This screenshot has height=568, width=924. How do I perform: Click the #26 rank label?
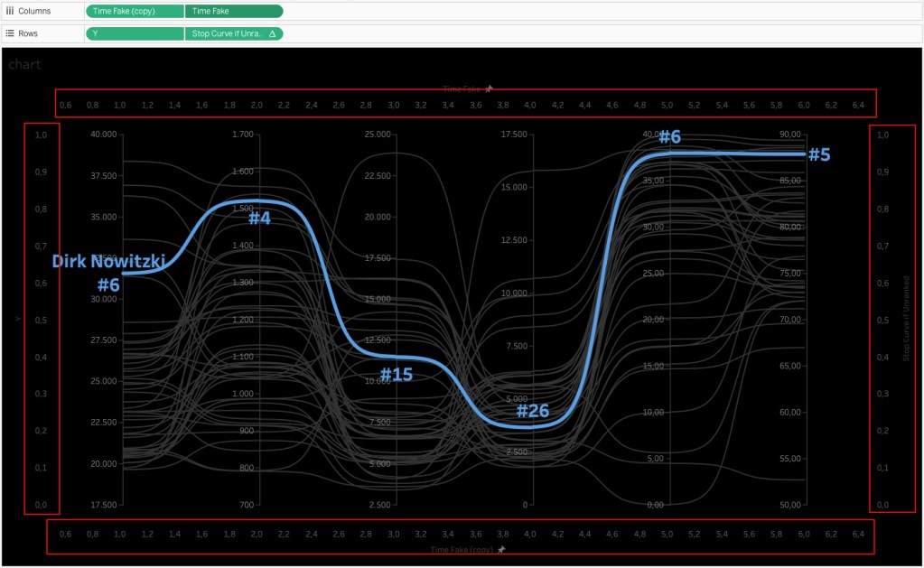pos(533,411)
